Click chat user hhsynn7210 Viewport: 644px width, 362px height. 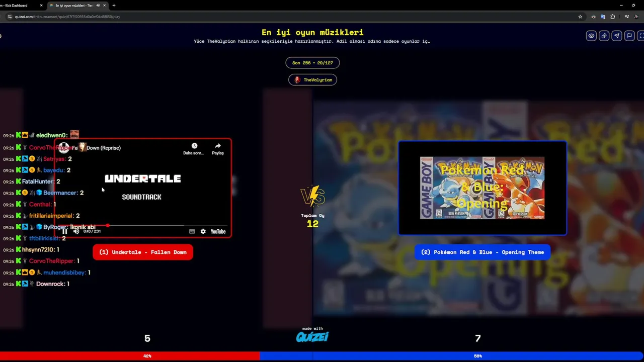[38, 250]
